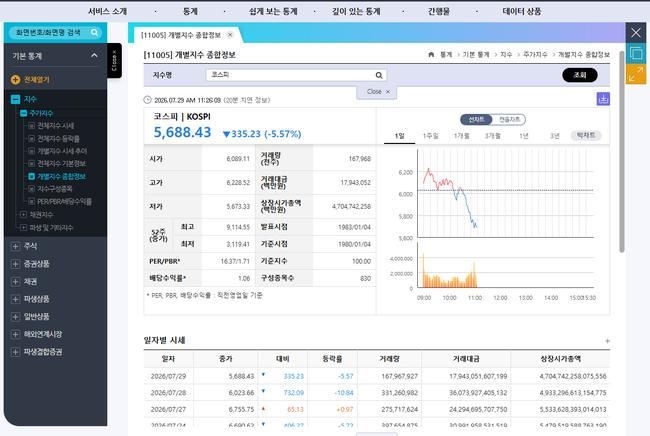Open the 통계 top menu
The image size is (650, 436).
click(190, 12)
